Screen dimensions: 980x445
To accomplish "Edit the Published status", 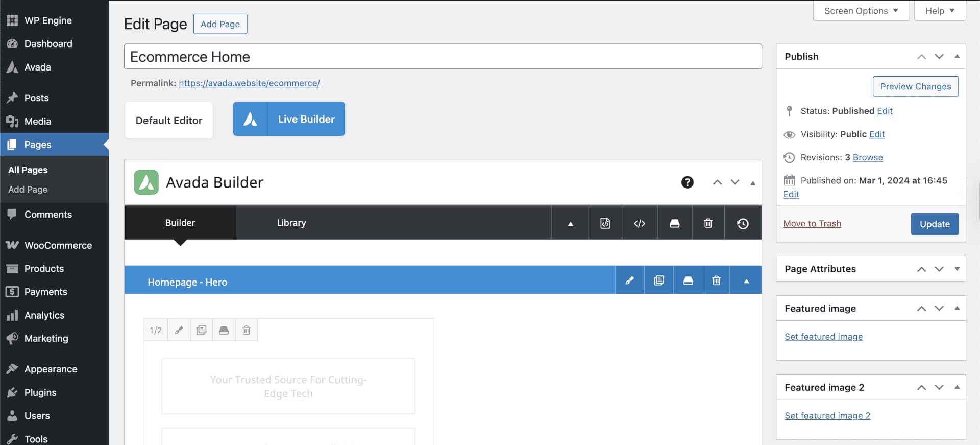I will (885, 111).
